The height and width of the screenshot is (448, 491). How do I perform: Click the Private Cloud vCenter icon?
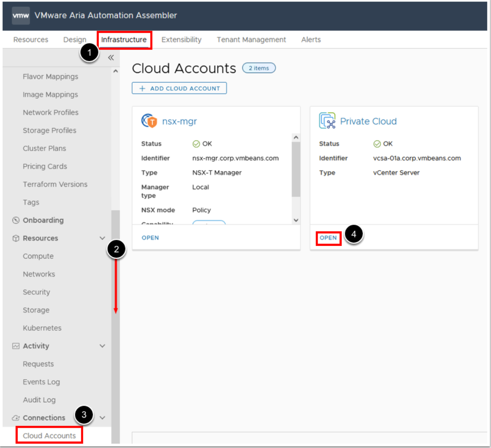[327, 121]
